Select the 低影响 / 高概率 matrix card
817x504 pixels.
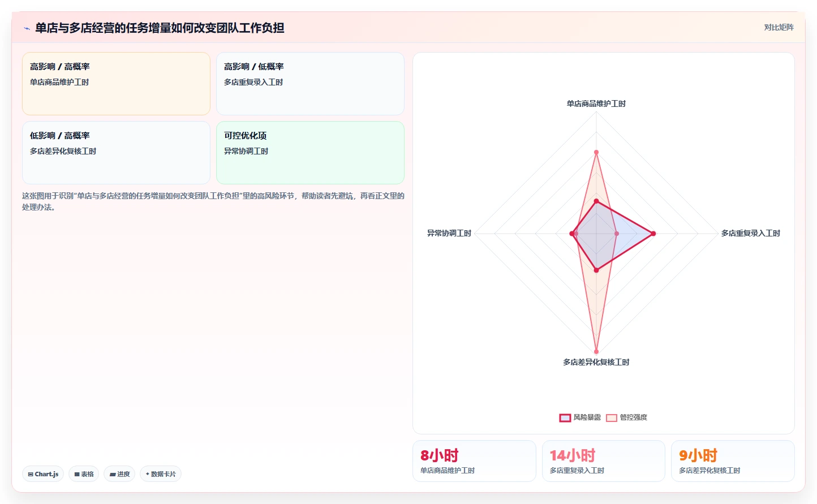[x=116, y=153]
